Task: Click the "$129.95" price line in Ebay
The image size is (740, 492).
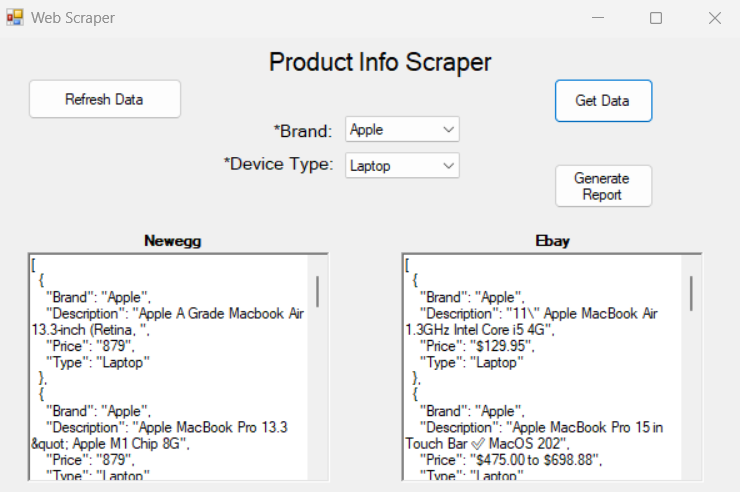Action: [477, 346]
